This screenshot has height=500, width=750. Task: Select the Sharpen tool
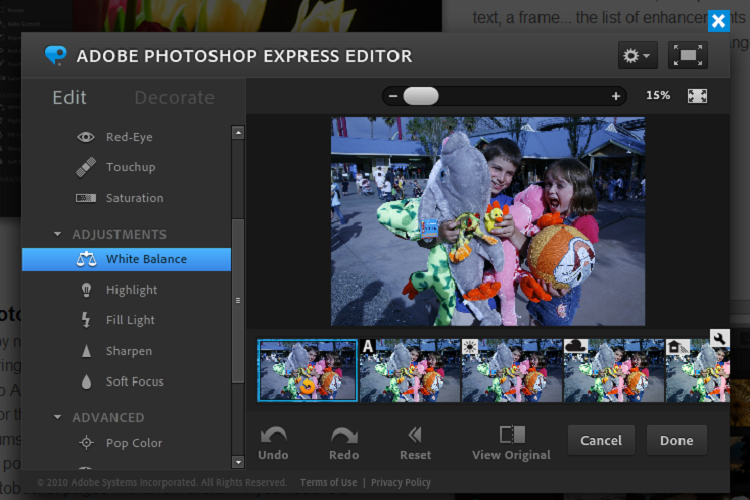pyautogui.click(x=116, y=351)
